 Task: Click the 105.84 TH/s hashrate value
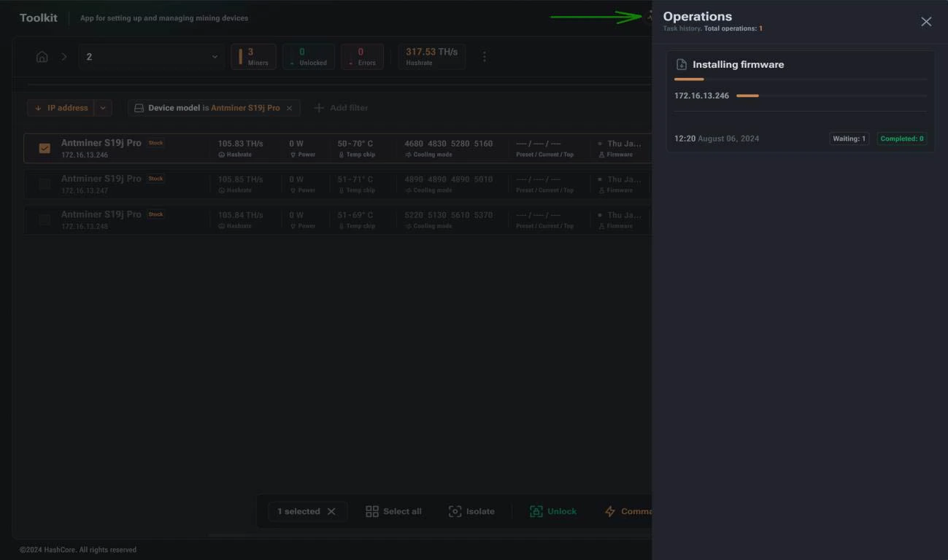click(x=240, y=215)
